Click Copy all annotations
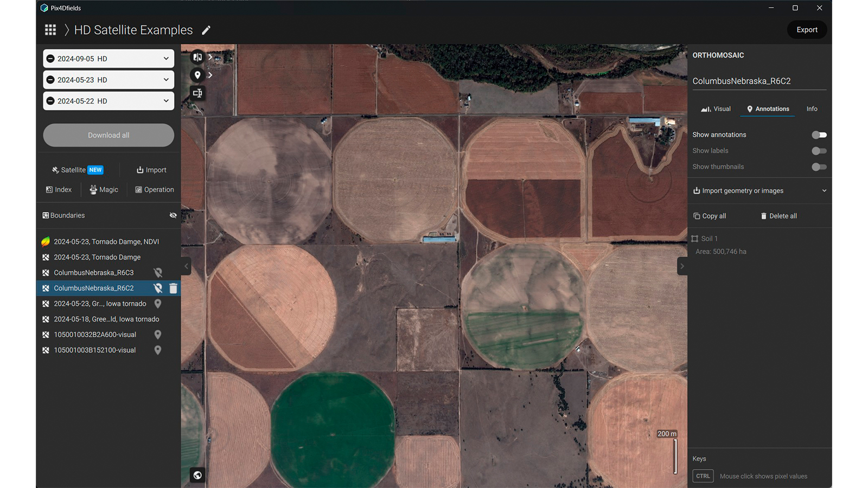Image resolution: width=868 pixels, height=488 pixels. click(x=710, y=216)
